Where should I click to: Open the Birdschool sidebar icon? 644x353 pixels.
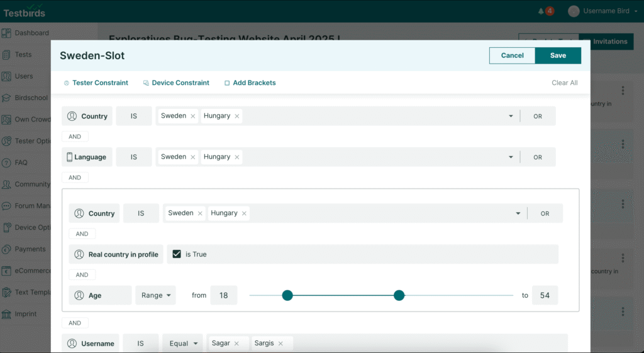point(6,98)
